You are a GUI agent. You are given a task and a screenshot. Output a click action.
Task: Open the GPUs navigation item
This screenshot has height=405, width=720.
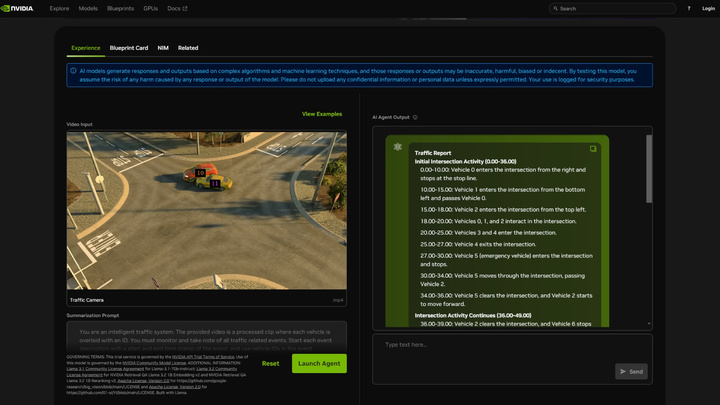point(151,8)
